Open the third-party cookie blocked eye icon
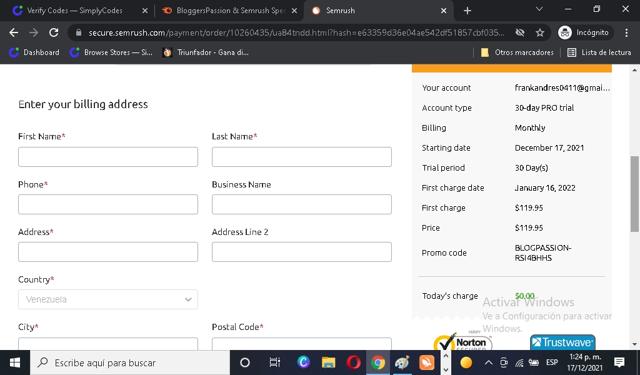The width and height of the screenshot is (640, 375). click(520, 33)
